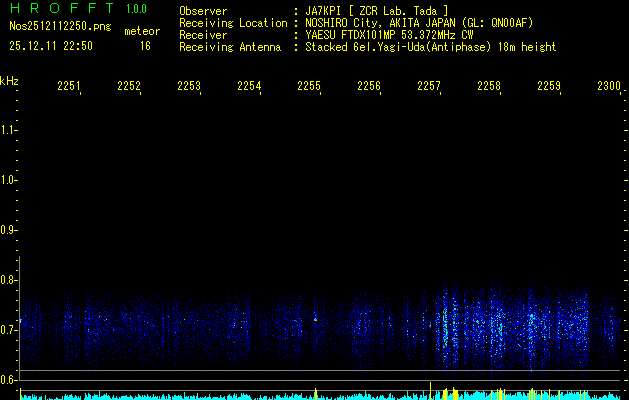Select the 0.7 kHz frequency label

coord(9,329)
